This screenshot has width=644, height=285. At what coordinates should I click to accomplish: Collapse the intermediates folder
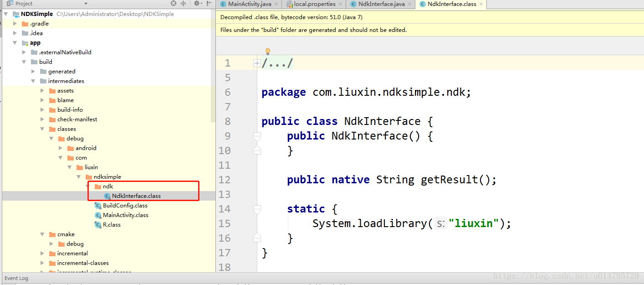pyautogui.click(x=33, y=81)
